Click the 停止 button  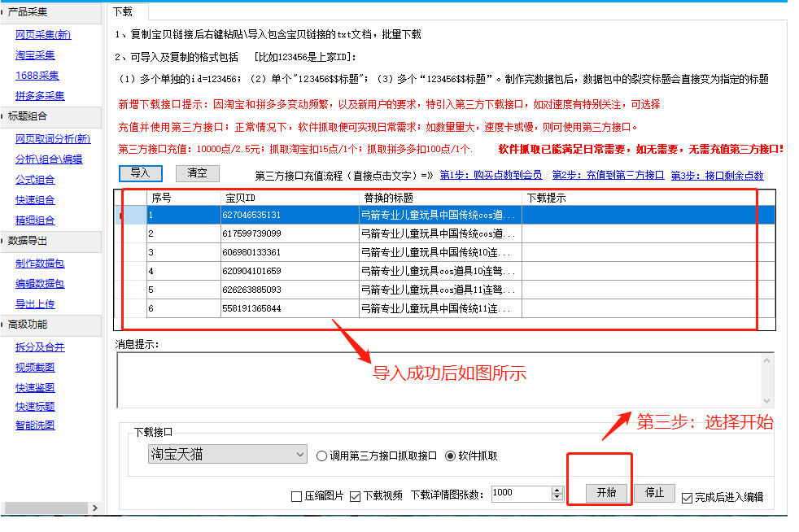pyautogui.click(x=654, y=493)
